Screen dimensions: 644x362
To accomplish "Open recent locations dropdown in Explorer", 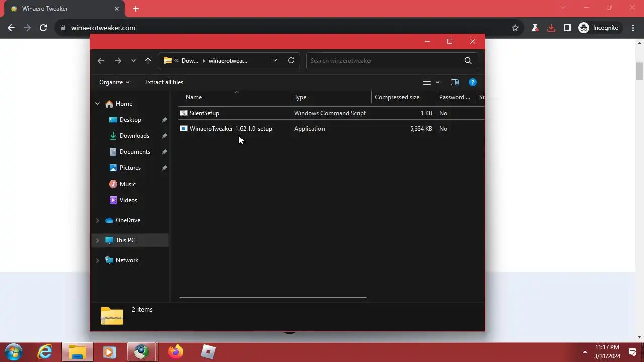I will click(133, 61).
